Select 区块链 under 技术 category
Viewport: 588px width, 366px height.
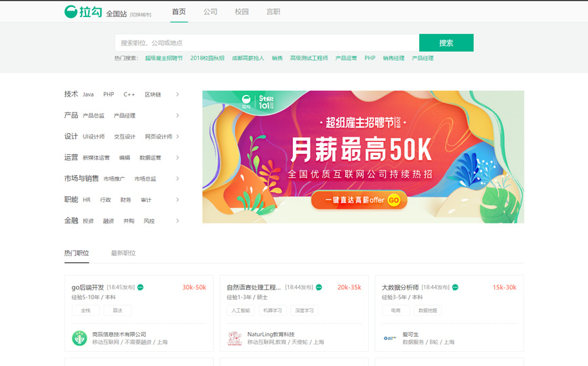coord(153,94)
